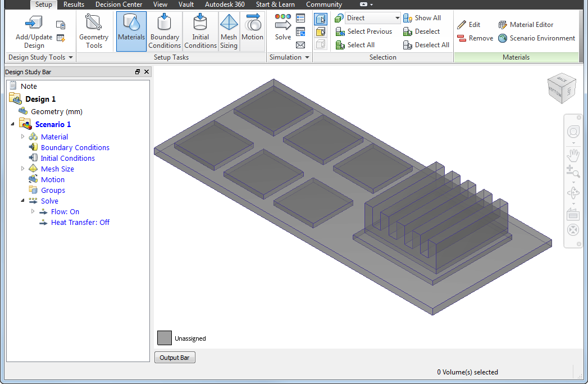This screenshot has height=384, width=588.
Task: Click the Unassigned color swatch
Action: click(x=164, y=337)
